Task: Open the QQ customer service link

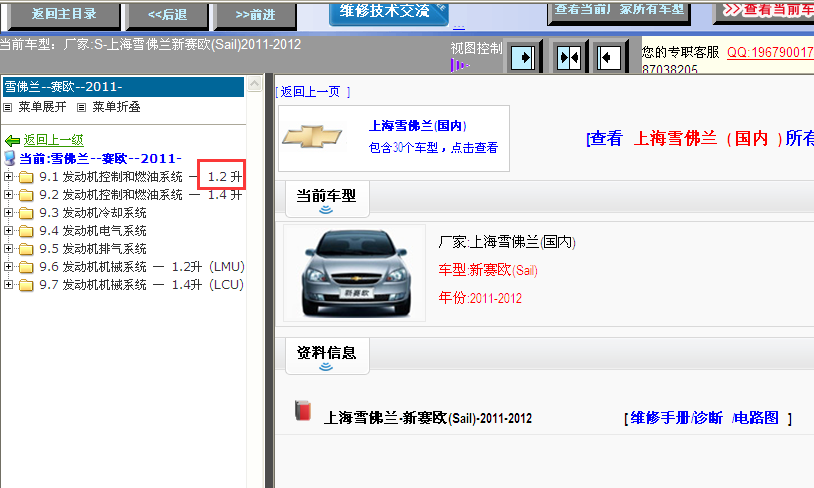Action: click(x=770, y=52)
